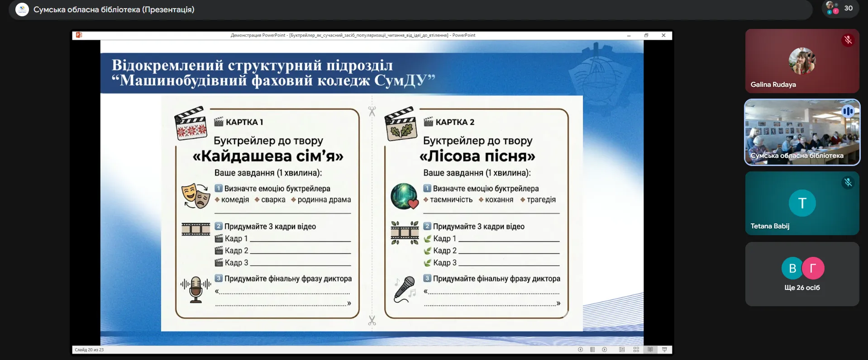Open the participant list showing 30
The height and width of the screenshot is (360, 868).
(840, 8)
